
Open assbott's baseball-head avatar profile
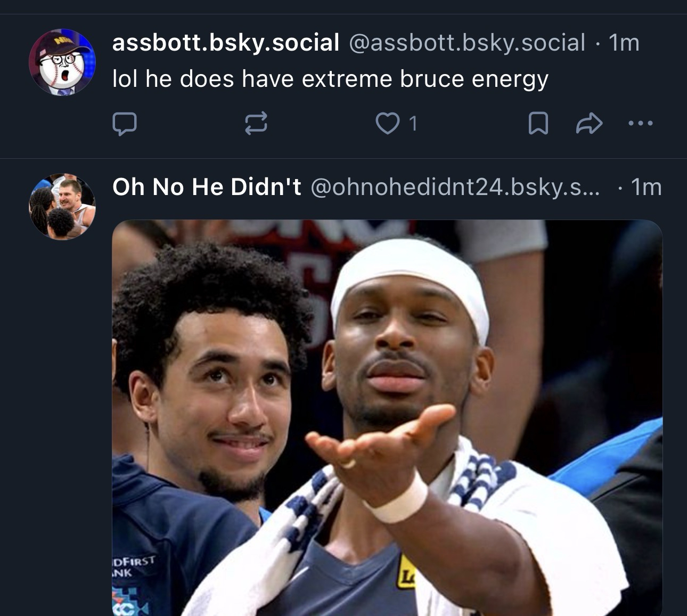[x=62, y=62]
